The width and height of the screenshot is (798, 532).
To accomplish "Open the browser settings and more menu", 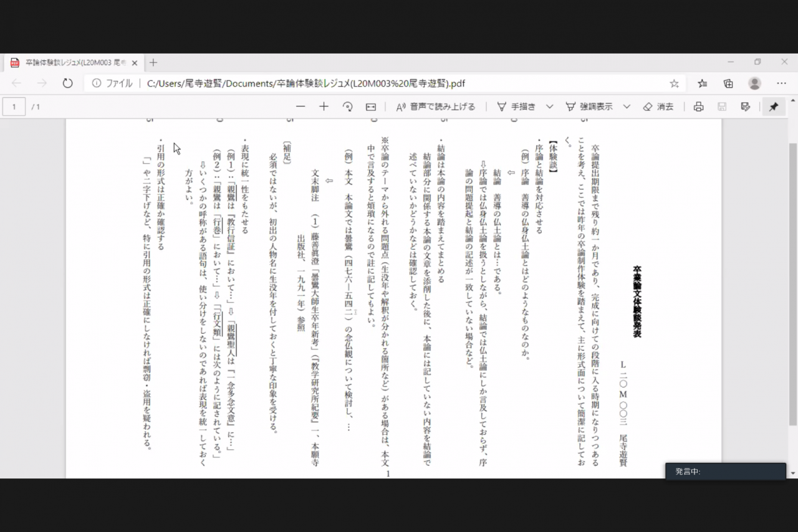I will click(x=781, y=83).
